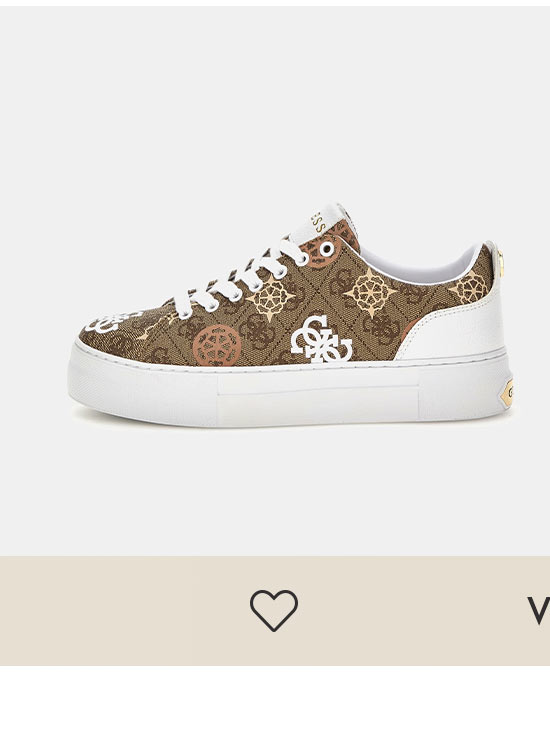Image resolution: width=550 pixels, height=730 pixels.
Task: Add sneaker to wishlist with heart icon
Action: [273, 610]
